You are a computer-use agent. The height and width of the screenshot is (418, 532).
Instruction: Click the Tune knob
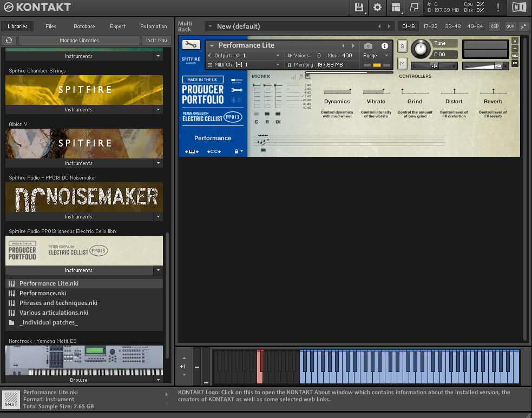[421, 49]
